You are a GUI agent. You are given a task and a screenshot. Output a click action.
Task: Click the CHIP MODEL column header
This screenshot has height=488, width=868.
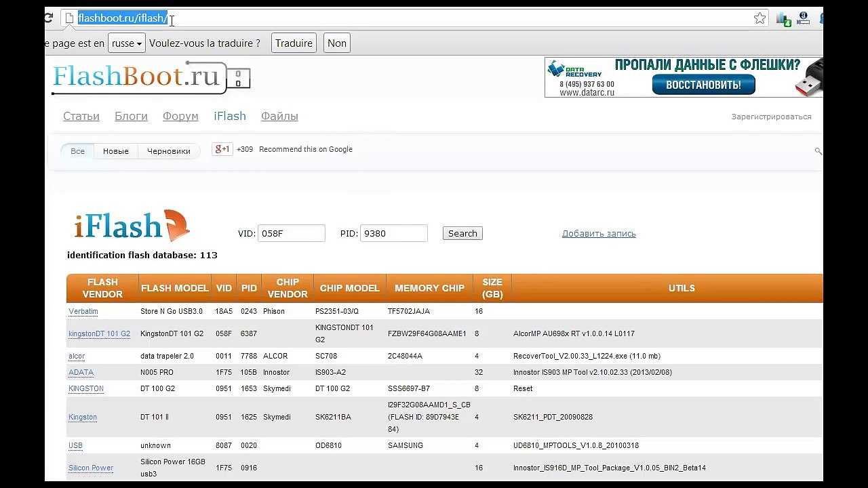pos(349,288)
